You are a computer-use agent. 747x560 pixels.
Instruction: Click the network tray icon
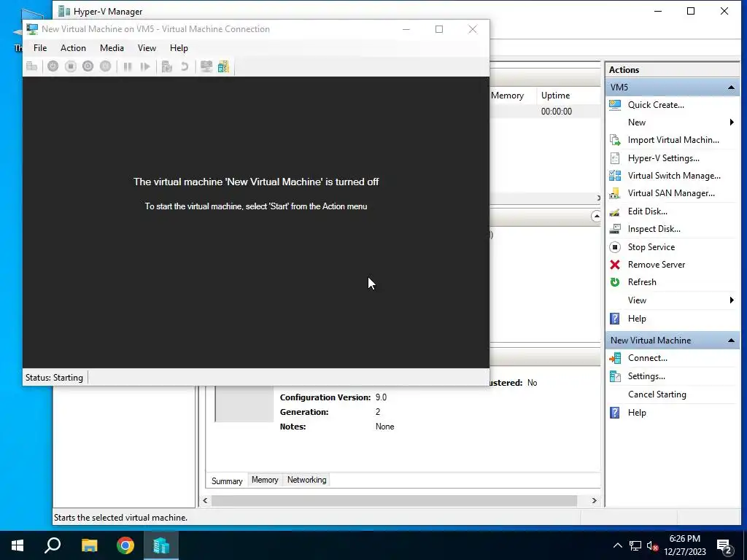[x=635, y=545]
